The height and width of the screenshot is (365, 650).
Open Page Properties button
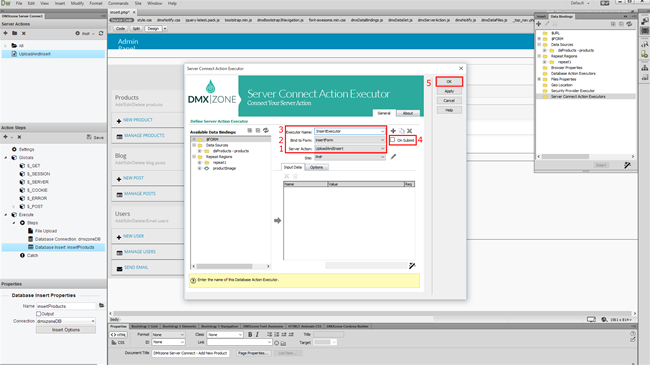coord(252,353)
